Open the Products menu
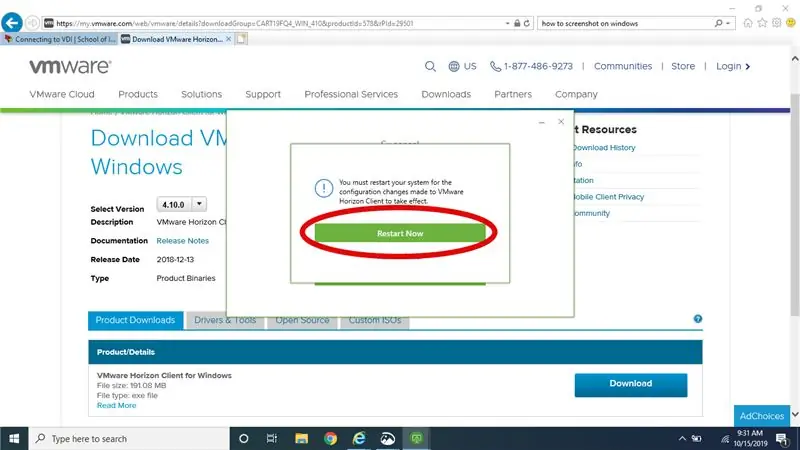The height and width of the screenshot is (450, 800). click(x=138, y=94)
